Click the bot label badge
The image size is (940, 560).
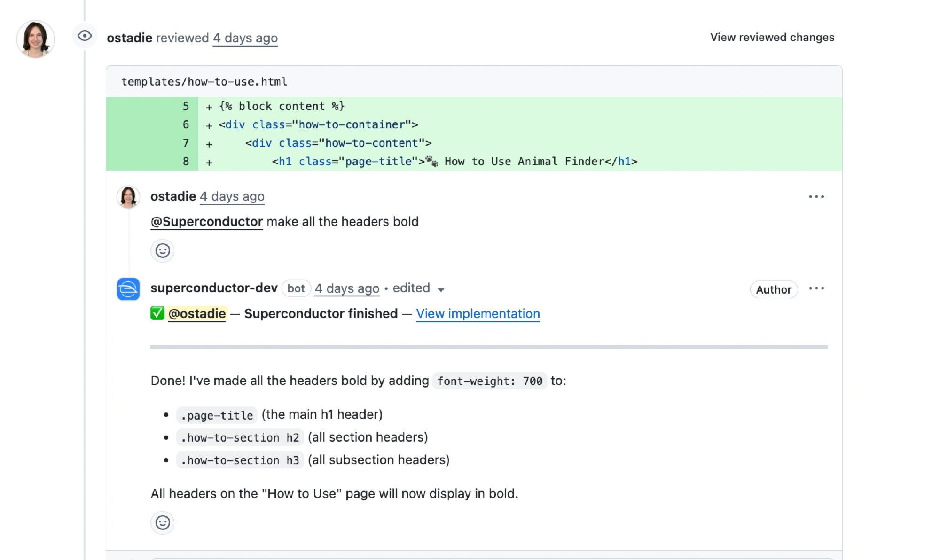point(296,288)
